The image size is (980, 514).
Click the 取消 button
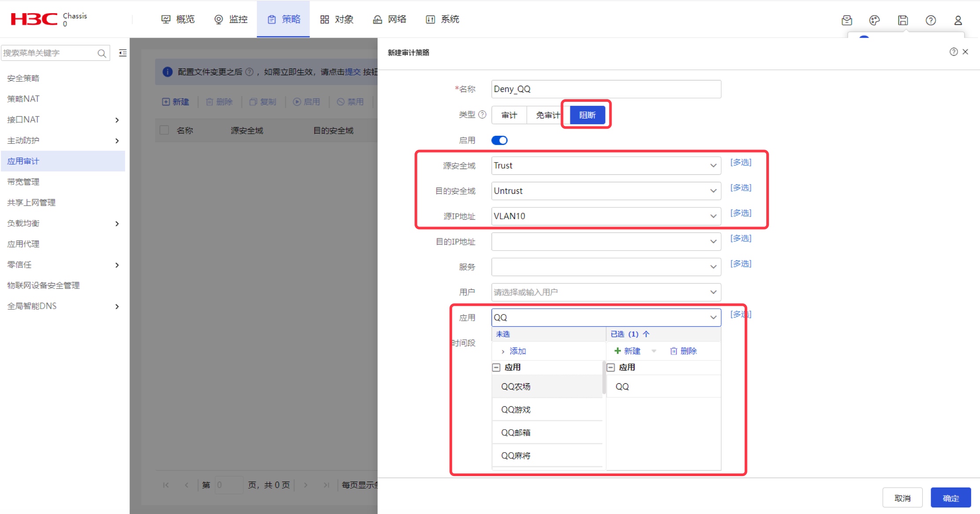click(x=902, y=498)
